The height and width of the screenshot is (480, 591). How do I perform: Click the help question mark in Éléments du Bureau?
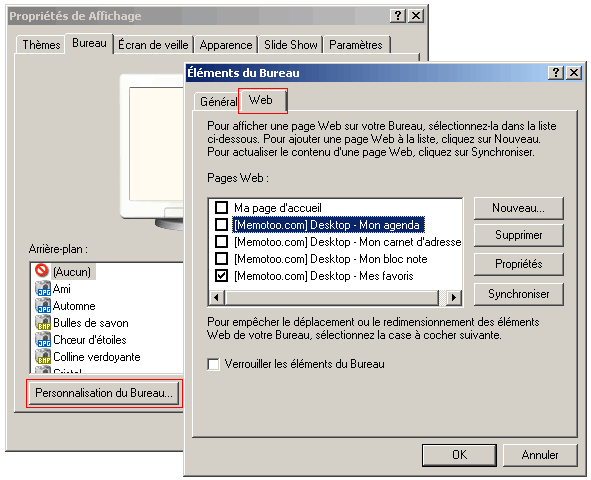pos(556,72)
